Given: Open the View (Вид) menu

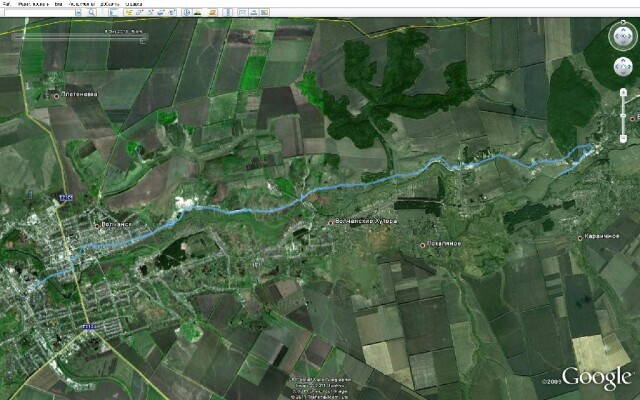Looking at the screenshot, I should [x=58, y=4].
